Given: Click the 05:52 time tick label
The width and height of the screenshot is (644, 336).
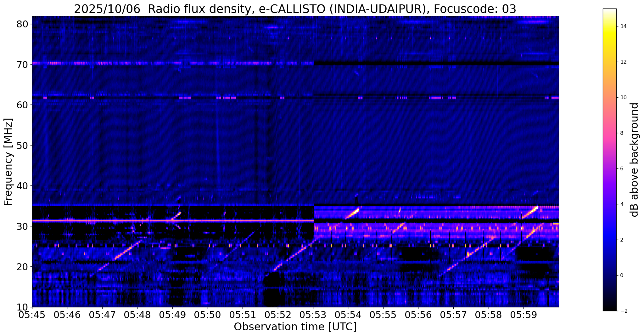Looking at the screenshot, I should [278, 315].
